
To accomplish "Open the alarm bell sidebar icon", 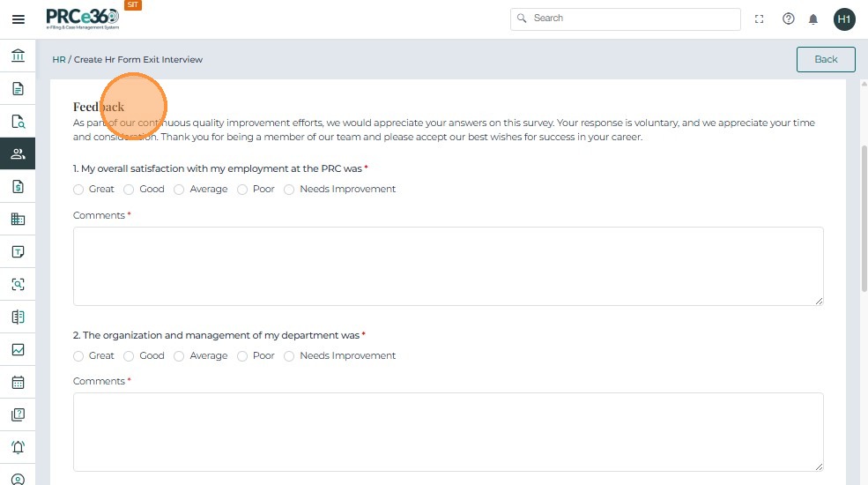I will (18, 447).
